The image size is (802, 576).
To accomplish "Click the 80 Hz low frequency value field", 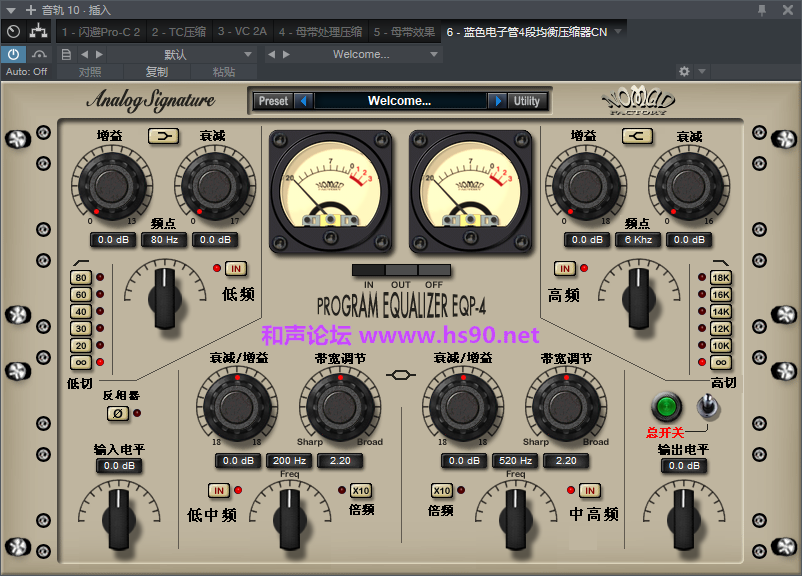I will coord(164,239).
